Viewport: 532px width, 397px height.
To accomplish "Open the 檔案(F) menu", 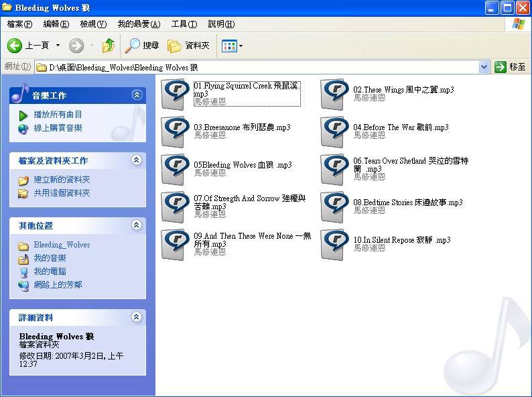I will coord(19,24).
